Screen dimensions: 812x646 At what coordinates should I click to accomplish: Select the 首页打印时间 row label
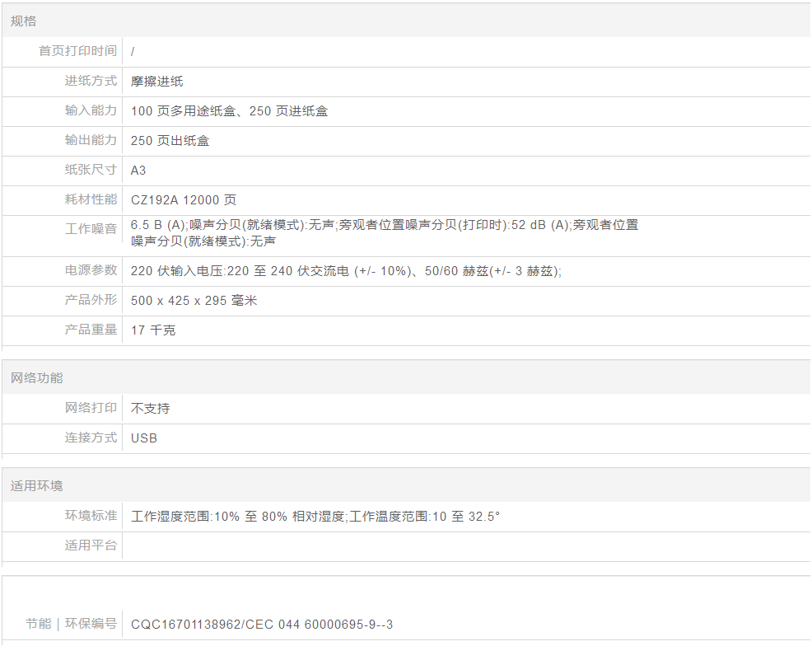pos(78,51)
